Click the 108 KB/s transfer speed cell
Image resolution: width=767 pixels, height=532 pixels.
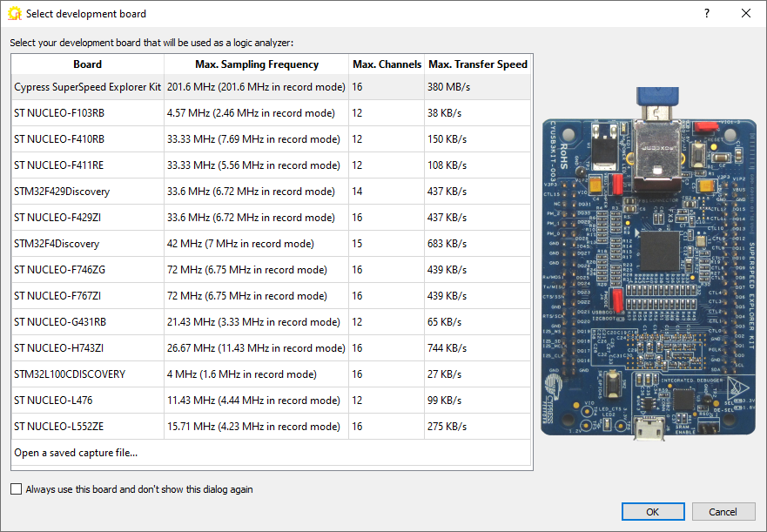[x=477, y=165]
